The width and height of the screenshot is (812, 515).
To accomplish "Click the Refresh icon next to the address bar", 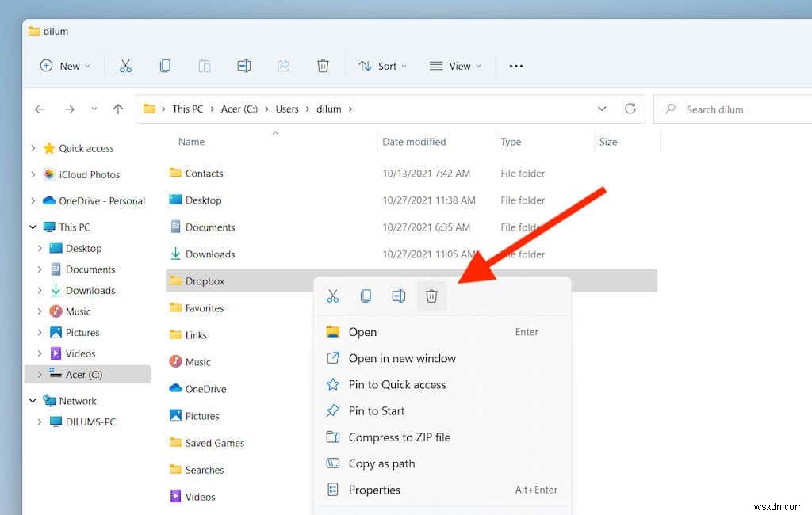I will 630,109.
